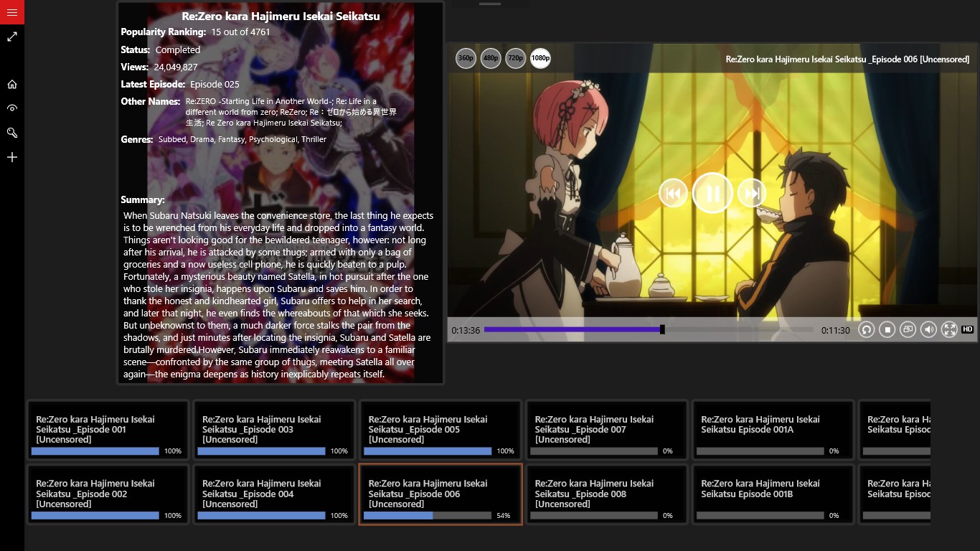
Task: Go to Home in the sidebar
Action: 12,85
